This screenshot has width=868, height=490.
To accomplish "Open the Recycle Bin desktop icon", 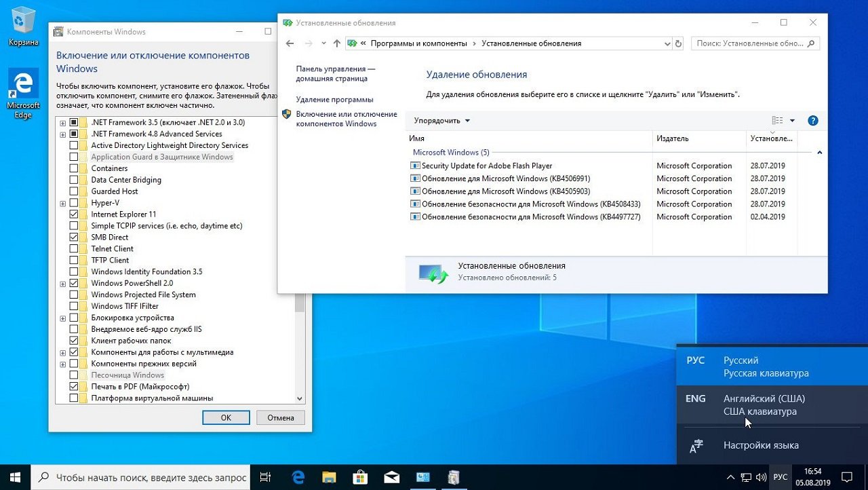I will click(23, 27).
